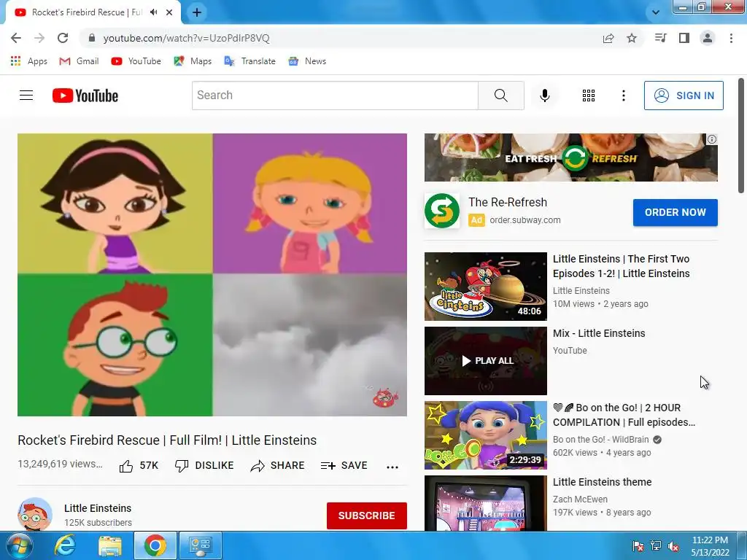Go back in browser history

click(16, 38)
